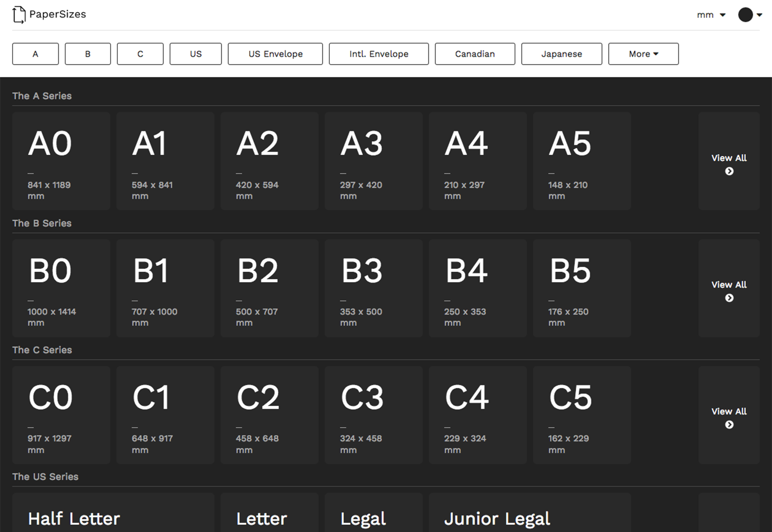Viewport: 772px width, 532px height.
Task: Open the A4 210 x 297 card
Action: pos(478,161)
